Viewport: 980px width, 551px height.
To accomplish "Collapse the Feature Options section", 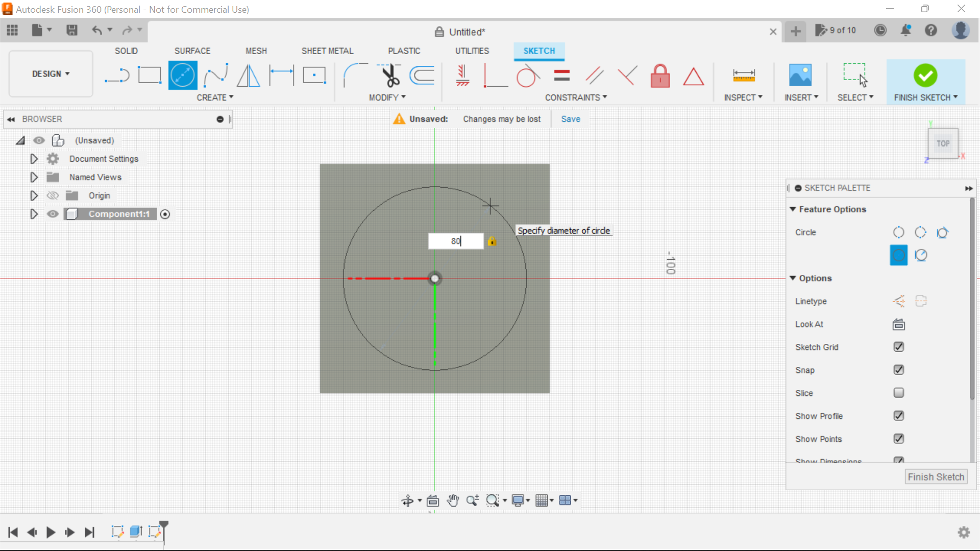I will (x=793, y=209).
